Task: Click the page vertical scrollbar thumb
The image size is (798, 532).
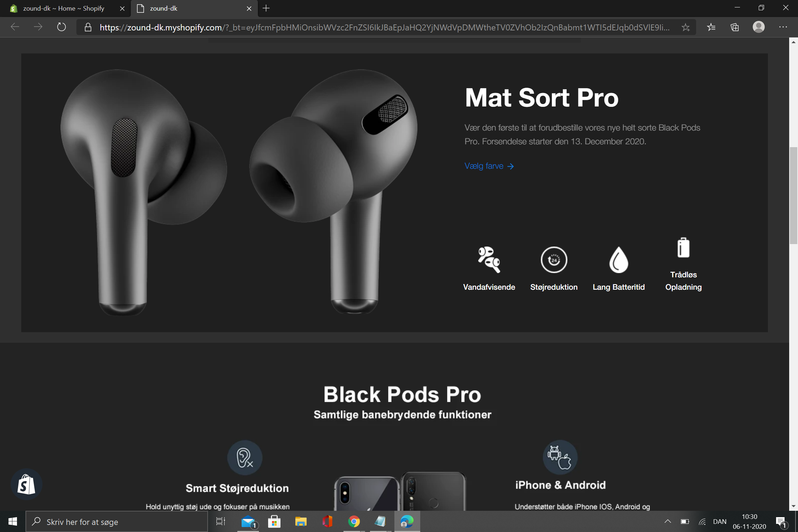Action: [x=793, y=195]
